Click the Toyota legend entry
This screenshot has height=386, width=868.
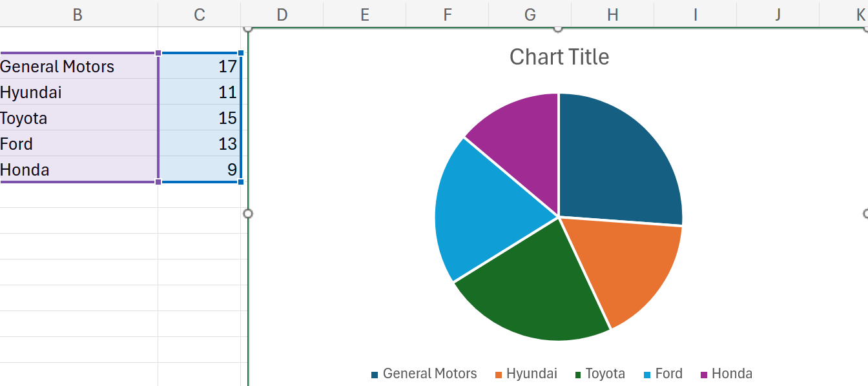pyautogui.click(x=600, y=374)
